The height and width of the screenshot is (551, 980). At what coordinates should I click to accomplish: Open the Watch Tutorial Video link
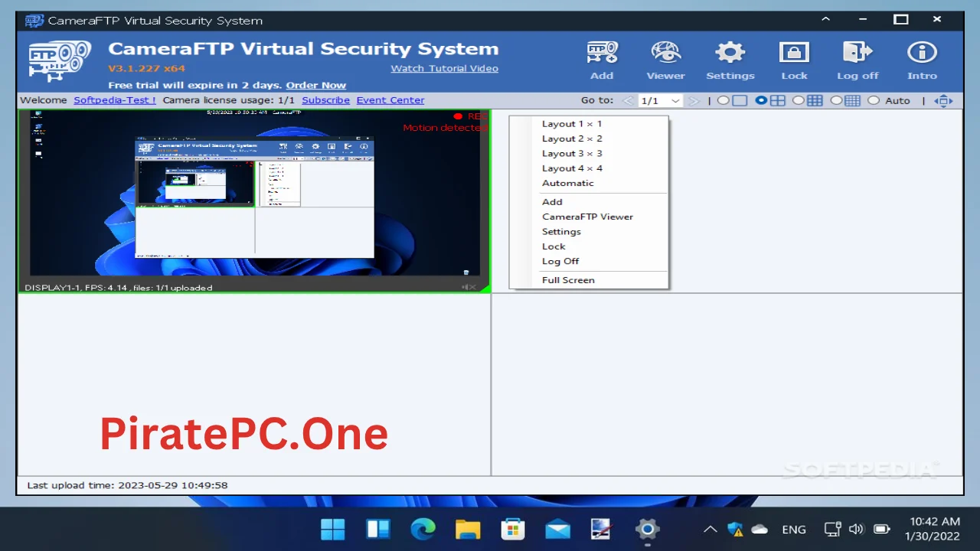[445, 68]
